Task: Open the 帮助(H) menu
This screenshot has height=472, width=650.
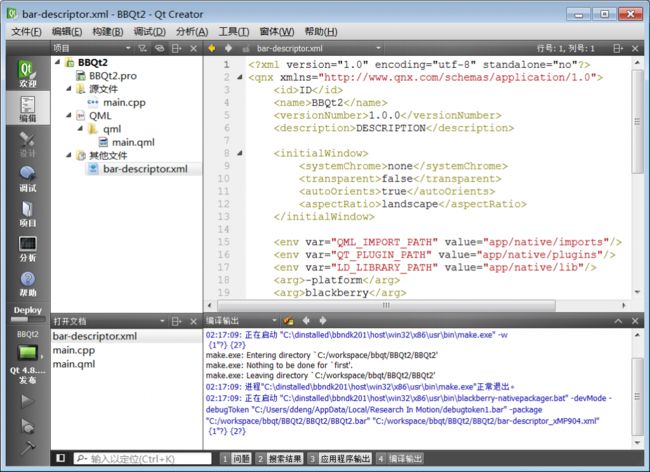Action: 321,31
